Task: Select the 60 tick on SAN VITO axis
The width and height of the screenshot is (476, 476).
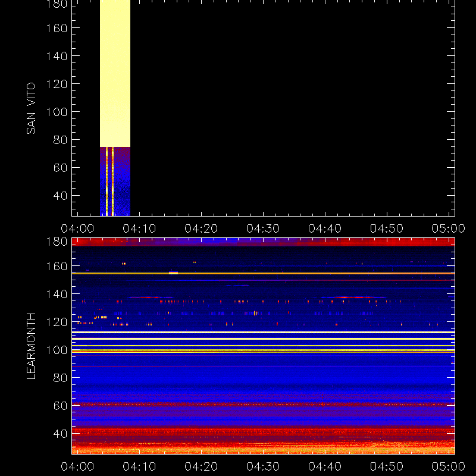Action: (60, 168)
